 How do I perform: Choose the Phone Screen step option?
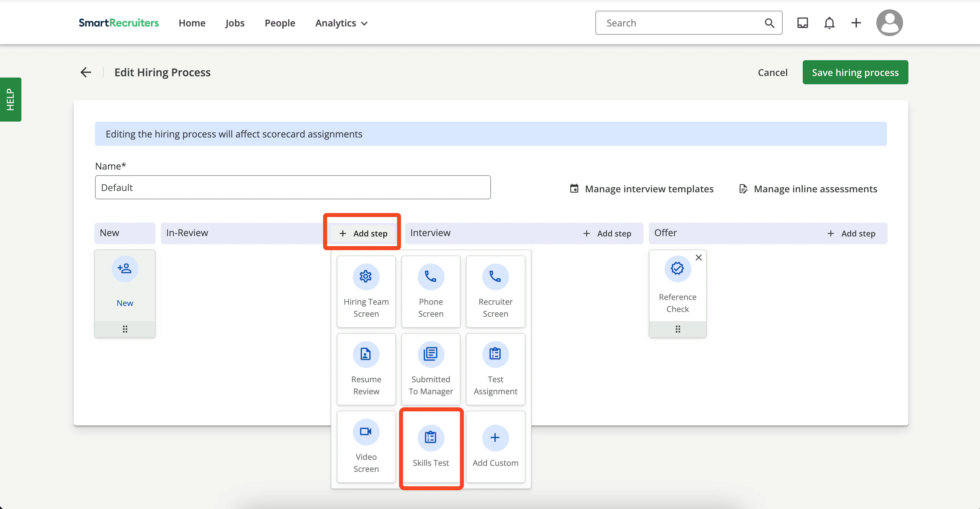(430, 291)
